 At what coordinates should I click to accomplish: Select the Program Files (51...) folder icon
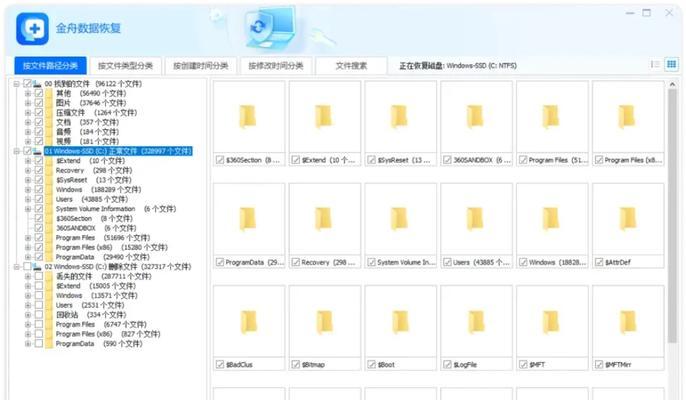click(x=551, y=117)
